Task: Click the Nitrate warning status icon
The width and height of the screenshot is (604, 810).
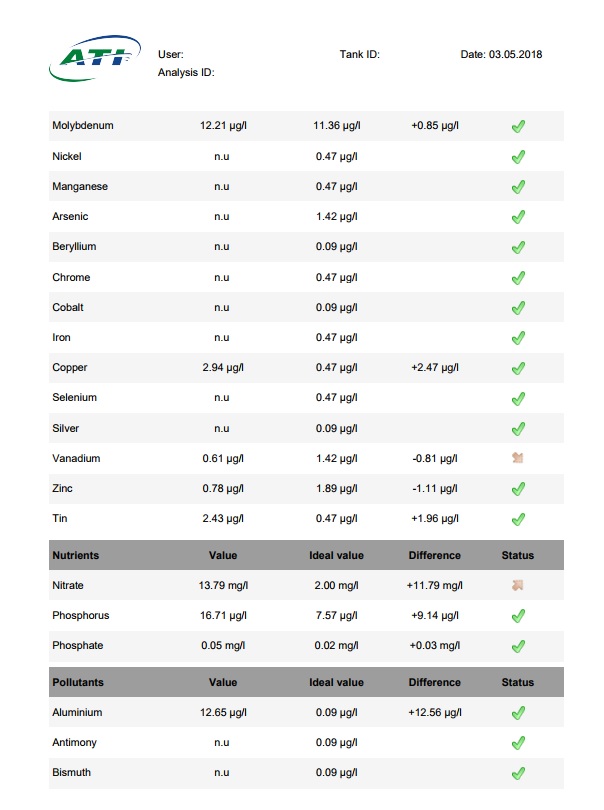Action: point(518,585)
